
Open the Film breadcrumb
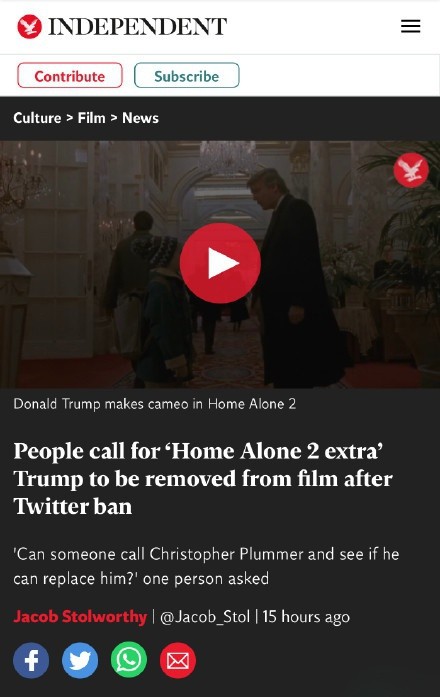(x=92, y=118)
